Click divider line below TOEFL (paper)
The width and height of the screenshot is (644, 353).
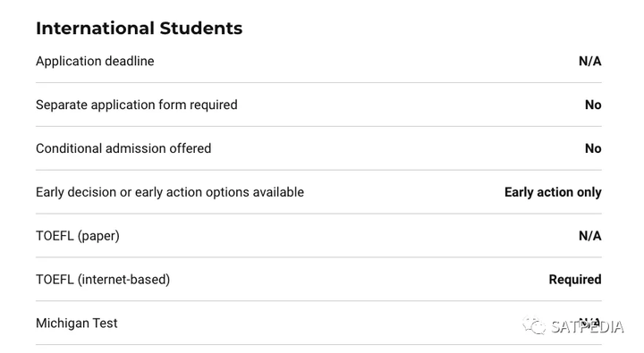click(x=318, y=257)
